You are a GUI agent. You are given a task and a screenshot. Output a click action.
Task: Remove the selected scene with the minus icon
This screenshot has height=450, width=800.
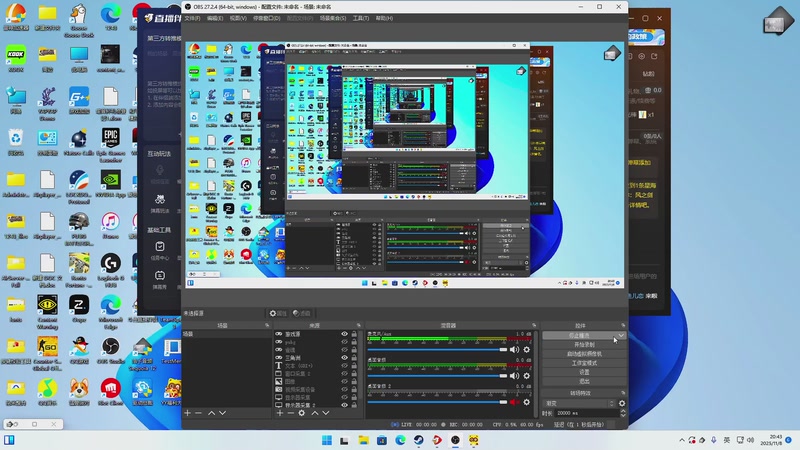coord(198,413)
